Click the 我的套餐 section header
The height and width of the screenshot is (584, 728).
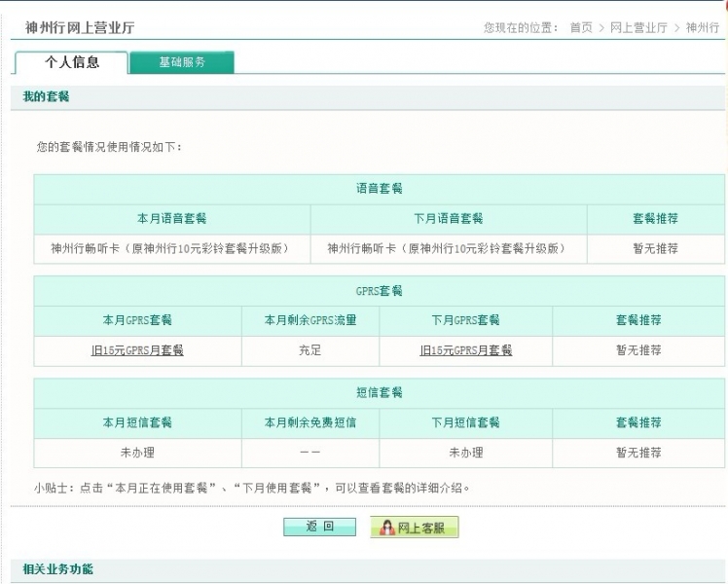46,97
